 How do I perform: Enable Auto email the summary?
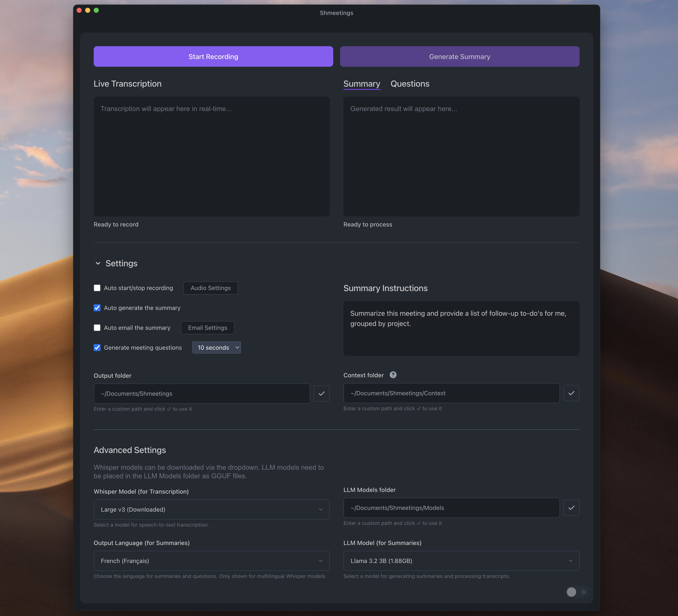[x=97, y=327]
